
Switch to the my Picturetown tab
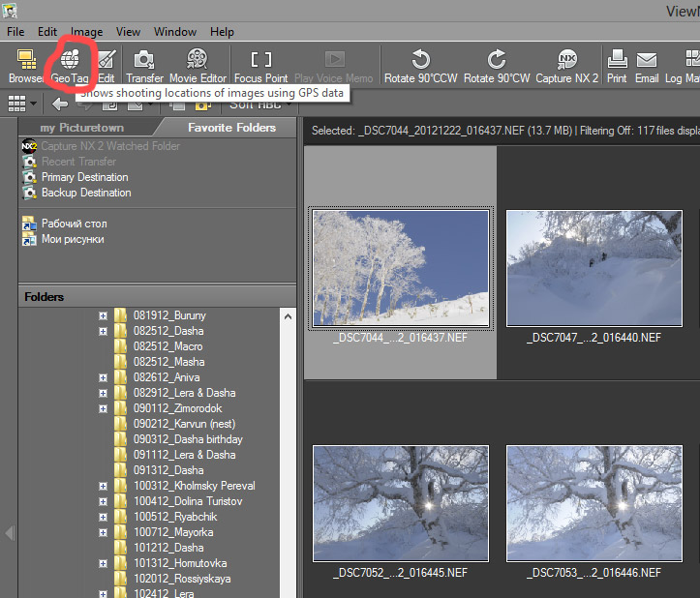click(82, 128)
